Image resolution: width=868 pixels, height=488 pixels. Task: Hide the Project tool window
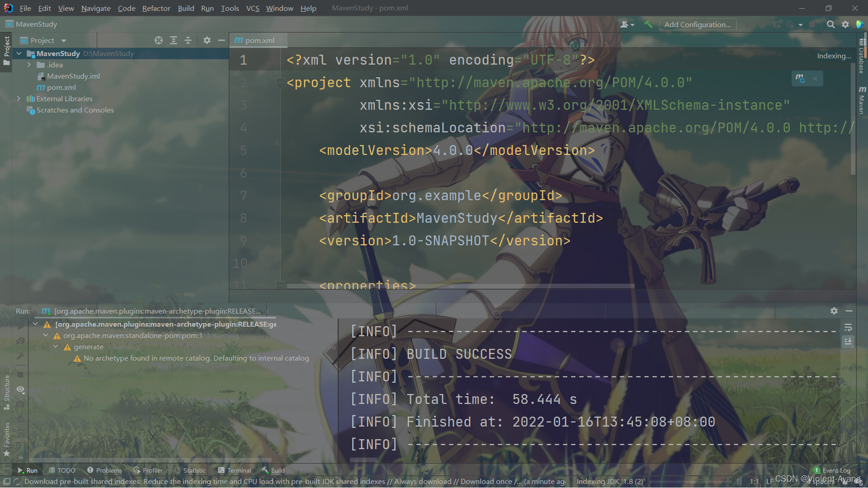(x=222, y=40)
